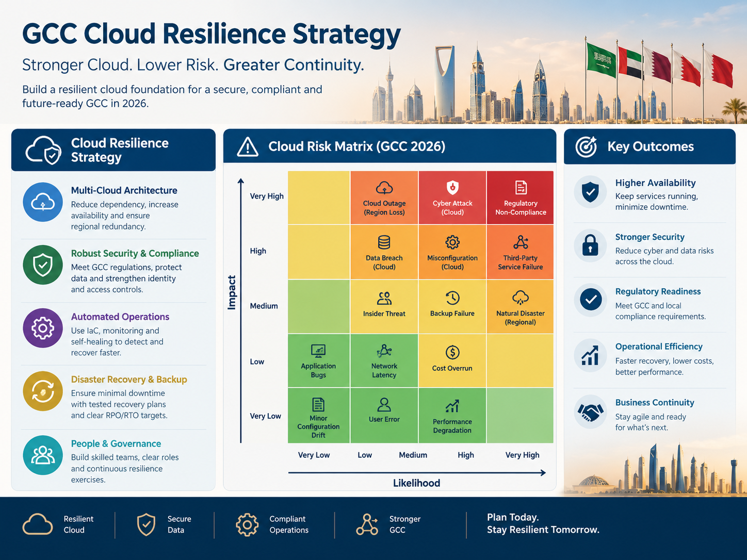Click the Third-Party Service Failure cell
The image size is (747, 560).
(x=520, y=252)
